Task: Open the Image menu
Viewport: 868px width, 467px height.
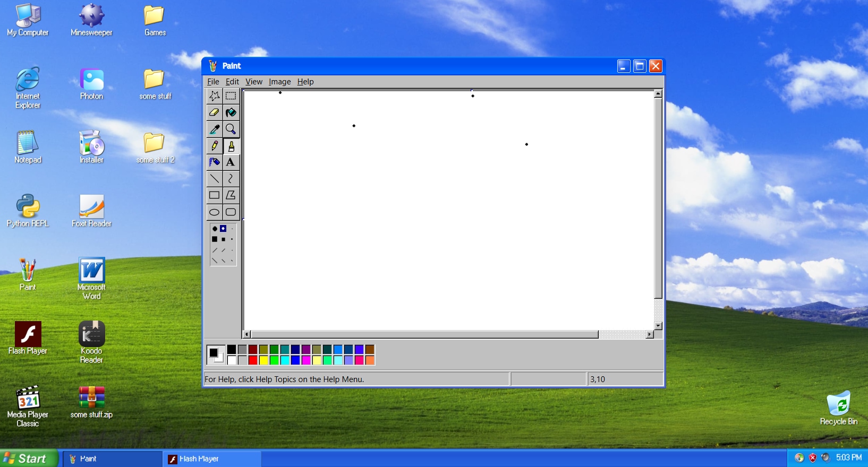Action: (279, 82)
